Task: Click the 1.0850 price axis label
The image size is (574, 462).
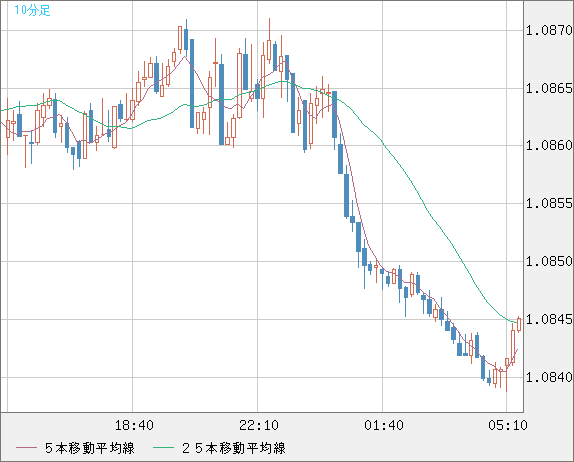Action: pos(549,261)
